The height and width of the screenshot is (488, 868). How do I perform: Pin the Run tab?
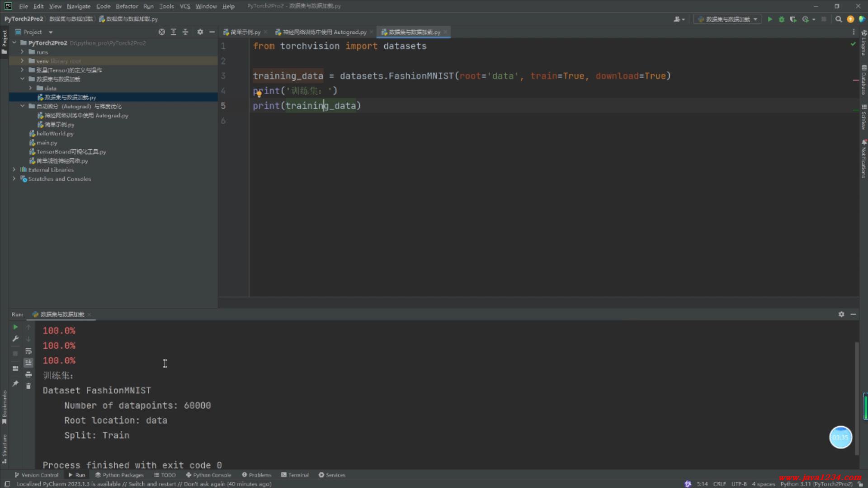[15, 383]
